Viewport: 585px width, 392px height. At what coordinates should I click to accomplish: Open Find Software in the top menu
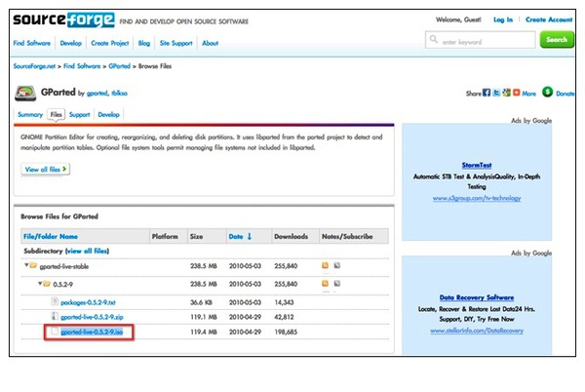coord(32,43)
